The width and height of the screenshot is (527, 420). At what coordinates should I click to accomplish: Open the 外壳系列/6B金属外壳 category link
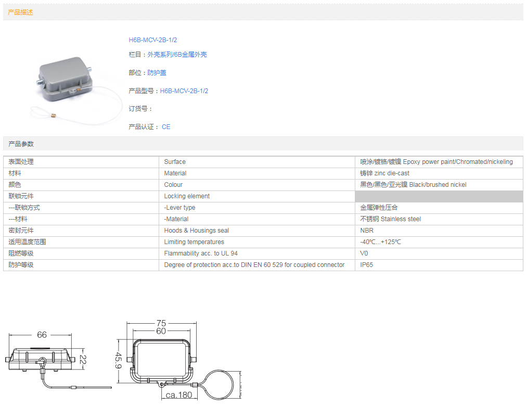click(177, 55)
